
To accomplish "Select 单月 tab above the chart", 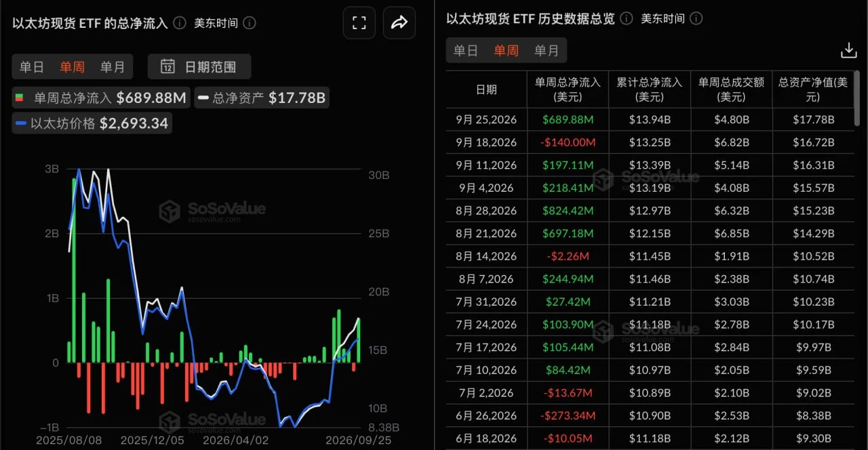I will click(113, 66).
